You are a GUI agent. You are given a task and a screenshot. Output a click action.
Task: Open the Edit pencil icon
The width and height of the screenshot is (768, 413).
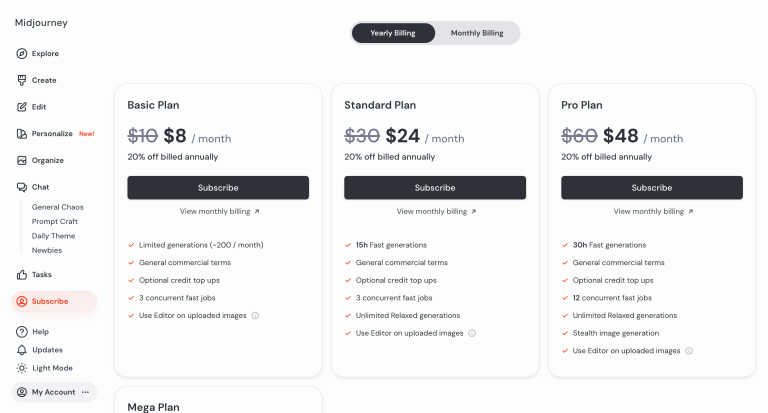point(22,107)
